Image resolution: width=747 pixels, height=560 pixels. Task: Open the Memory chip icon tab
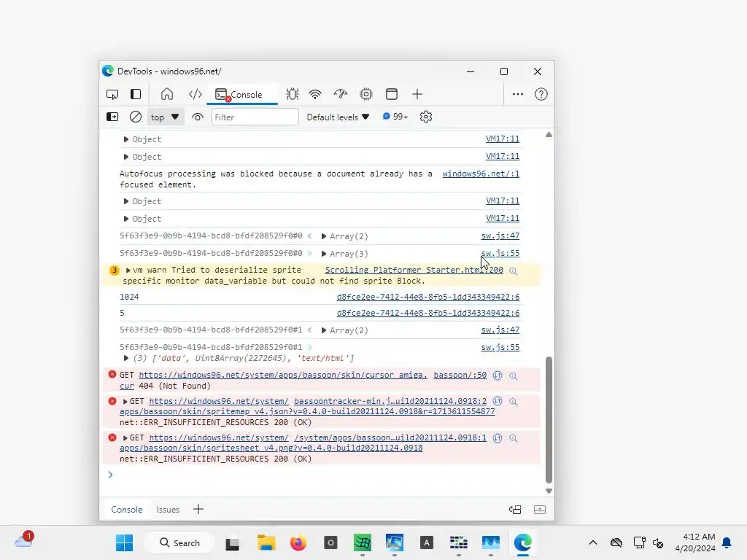pyautogui.click(x=366, y=94)
